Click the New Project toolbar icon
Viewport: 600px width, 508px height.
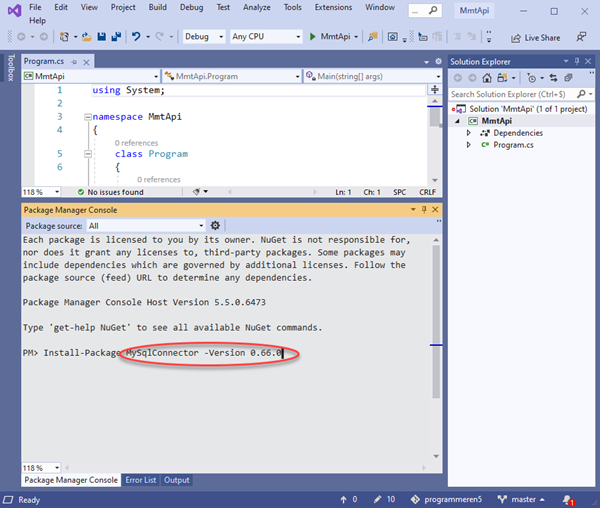point(64,37)
